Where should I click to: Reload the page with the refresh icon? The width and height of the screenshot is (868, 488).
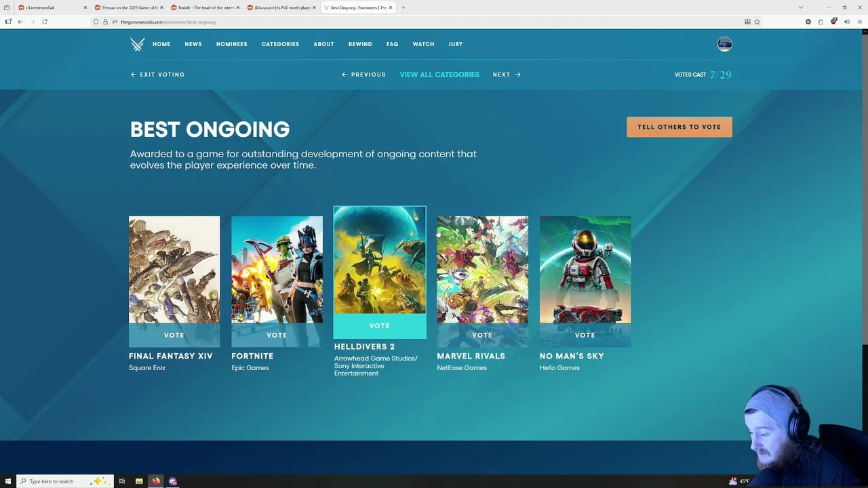(x=45, y=22)
